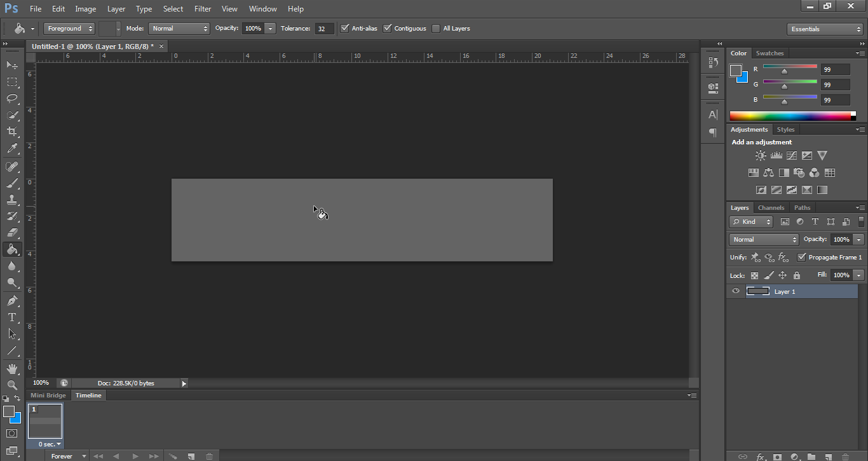This screenshot has height=461, width=868.
Task: Delete the selected timeline frame
Action: pos(209,457)
